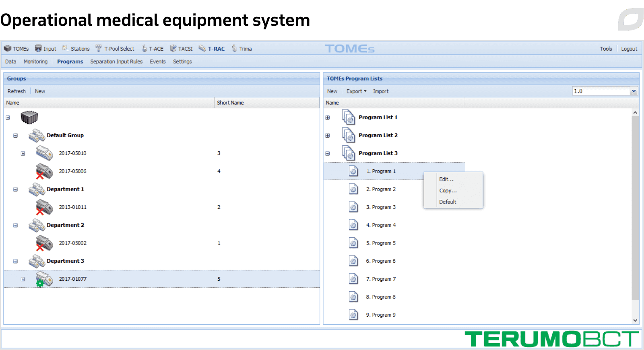Create a New program list
Image resolution: width=644 pixels, height=350 pixels.
click(332, 91)
